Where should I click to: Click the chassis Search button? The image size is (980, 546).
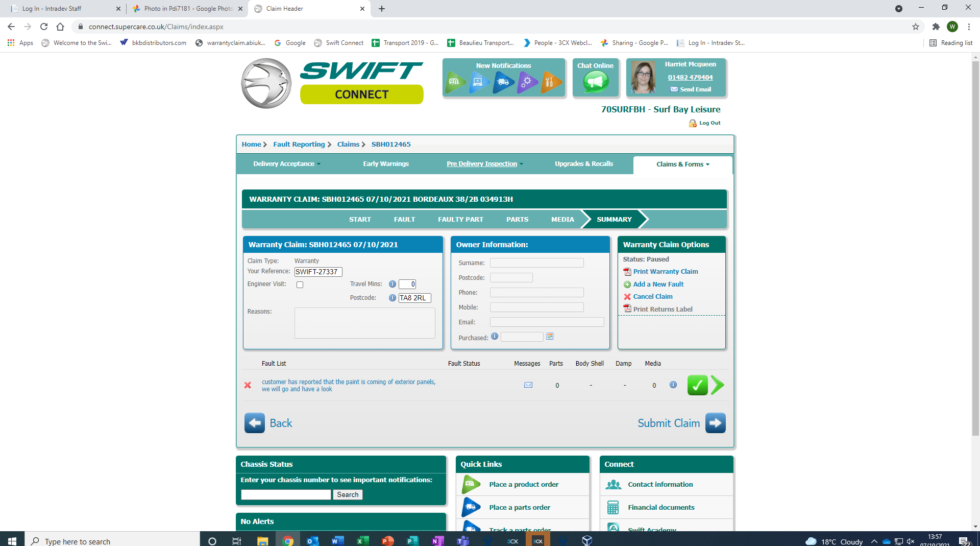click(348, 495)
